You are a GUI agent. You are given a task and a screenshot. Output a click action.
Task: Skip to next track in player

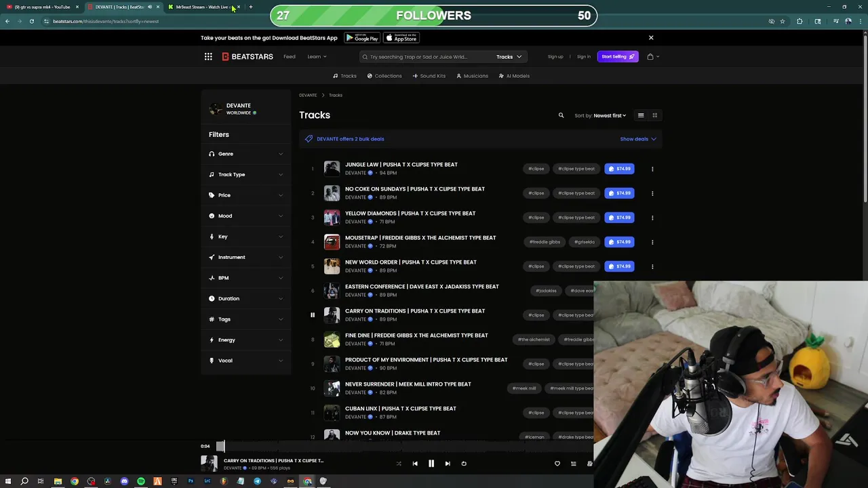(448, 464)
